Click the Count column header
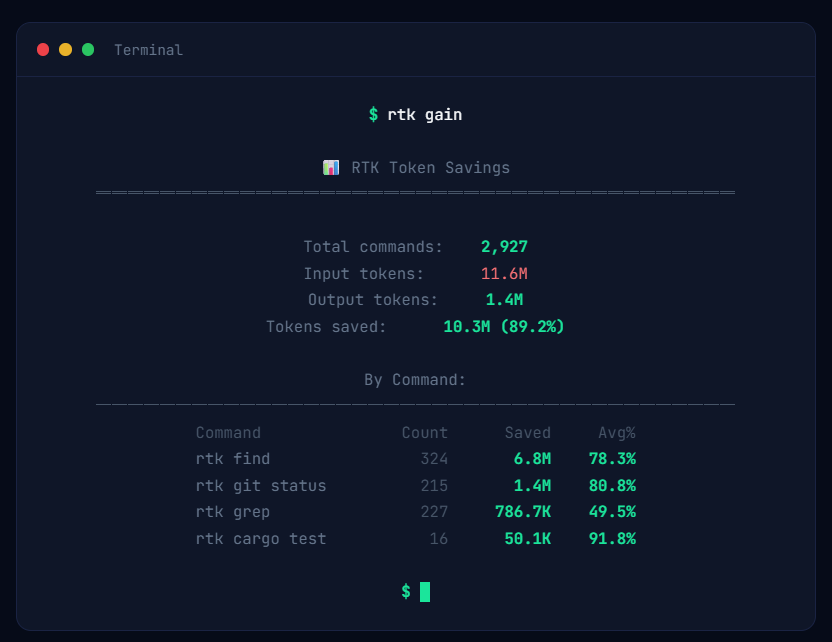Image resolution: width=832 pixels, height=642 pixels. [x=424, y=432]
